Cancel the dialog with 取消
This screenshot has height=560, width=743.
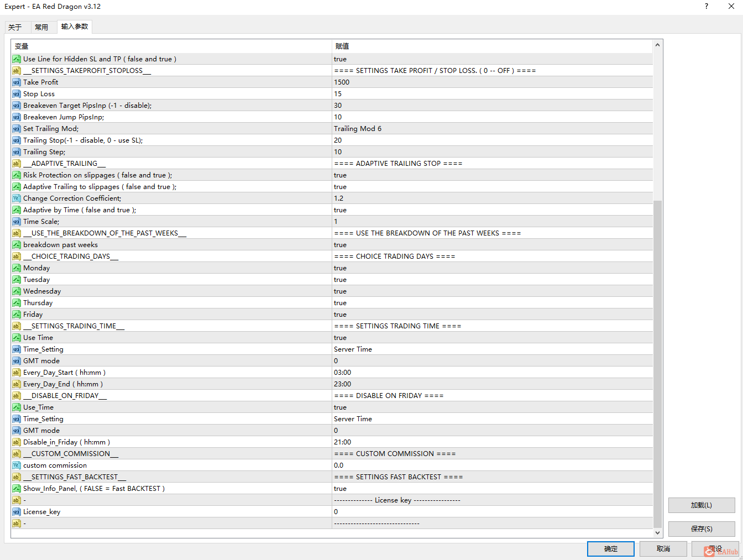point(663,549)
